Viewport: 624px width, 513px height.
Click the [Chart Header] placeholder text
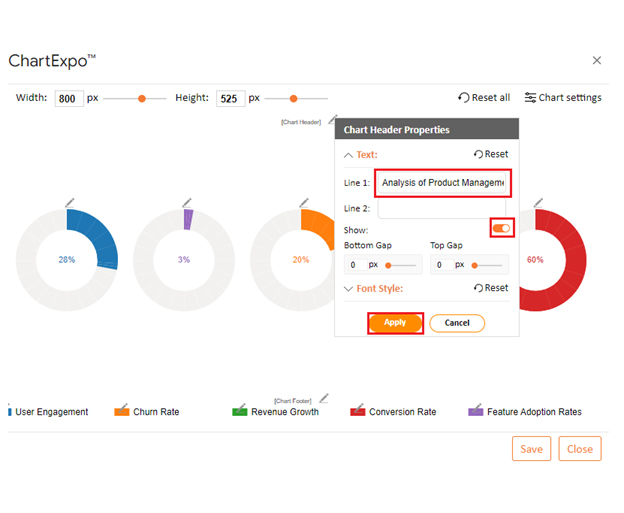301,122
